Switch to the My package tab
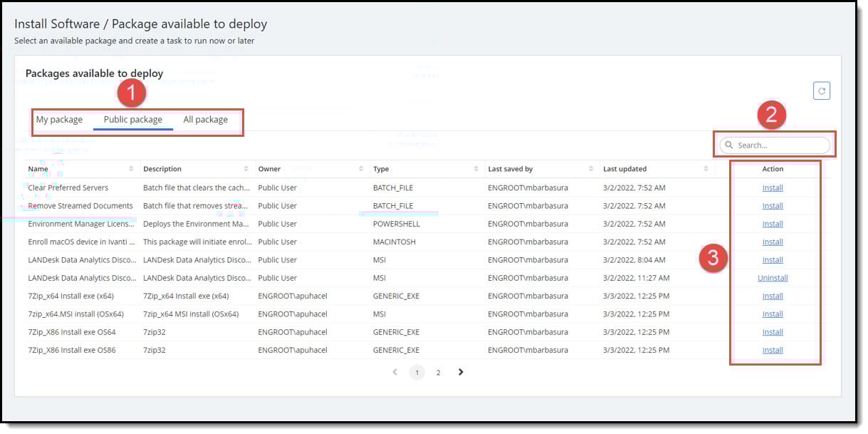The width and height of the screenshot is (868, 434). 60,119
